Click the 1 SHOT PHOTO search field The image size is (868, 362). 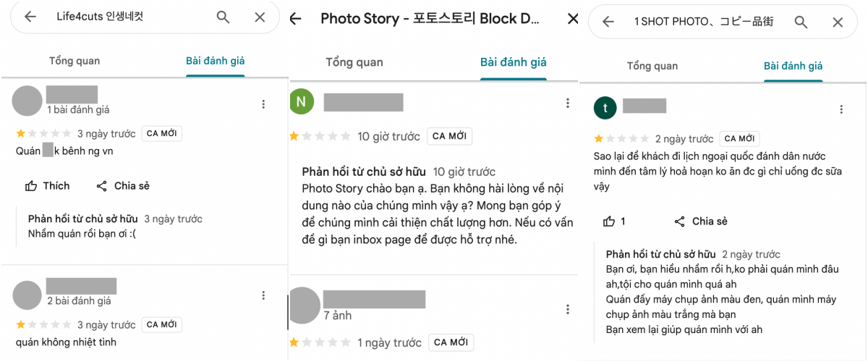[x=704, y=22]
